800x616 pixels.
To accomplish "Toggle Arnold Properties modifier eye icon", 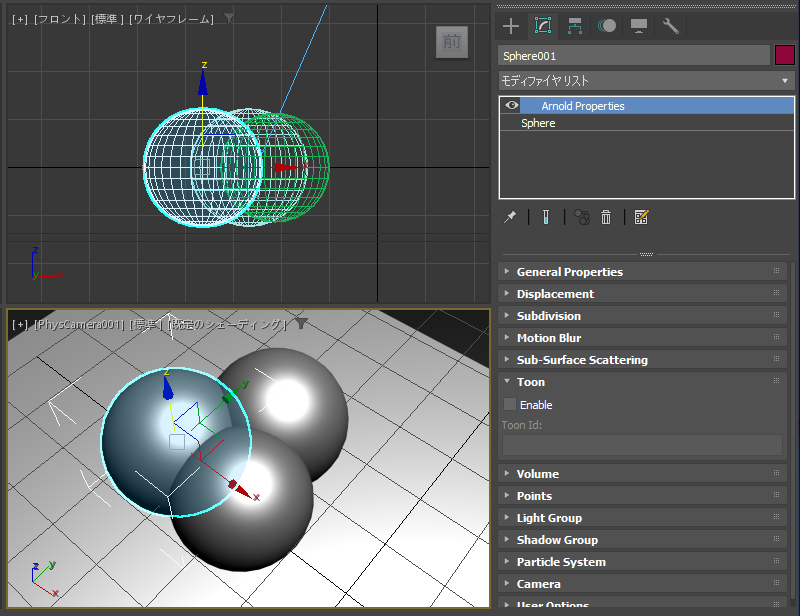I will point(512,106).
